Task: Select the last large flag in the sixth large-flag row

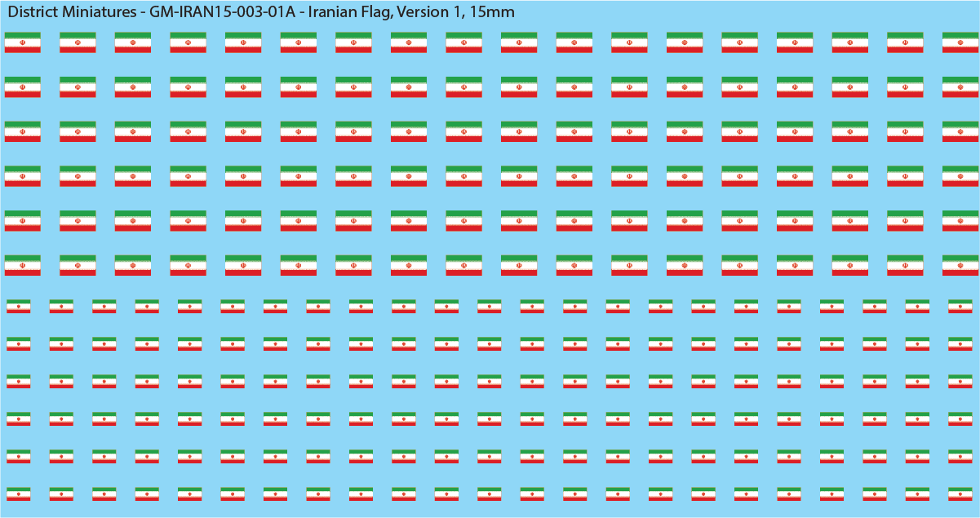Action: pos(960,265)
